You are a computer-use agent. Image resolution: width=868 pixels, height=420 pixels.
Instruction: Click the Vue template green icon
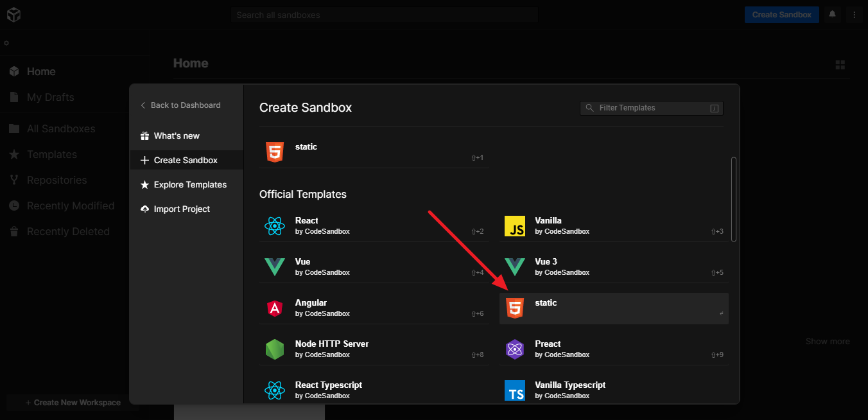click(x=274, y=267)
